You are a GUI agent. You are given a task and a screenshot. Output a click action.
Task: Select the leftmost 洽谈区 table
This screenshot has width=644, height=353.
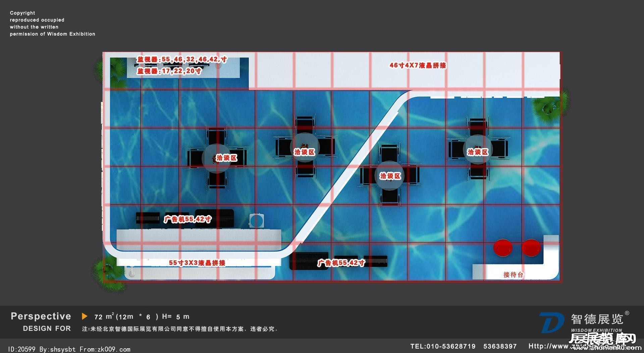[217, 158]
